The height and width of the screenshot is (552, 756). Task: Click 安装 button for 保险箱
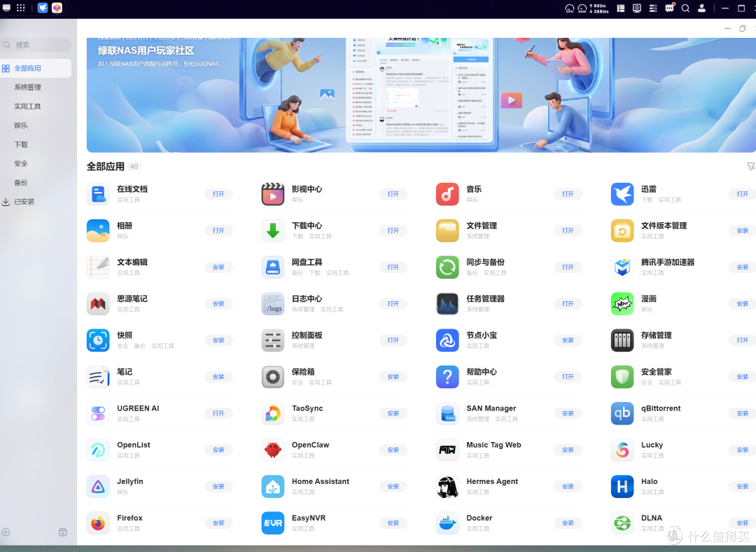click(393, 377)
